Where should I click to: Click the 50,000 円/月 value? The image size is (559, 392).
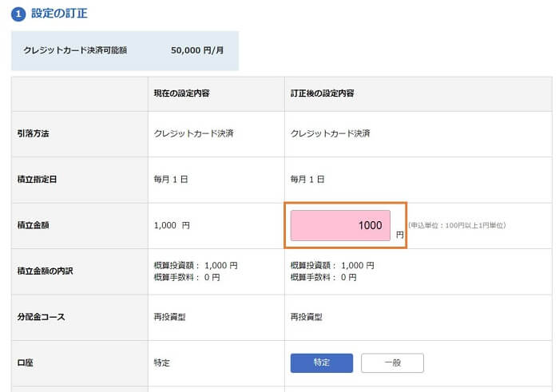197,50
